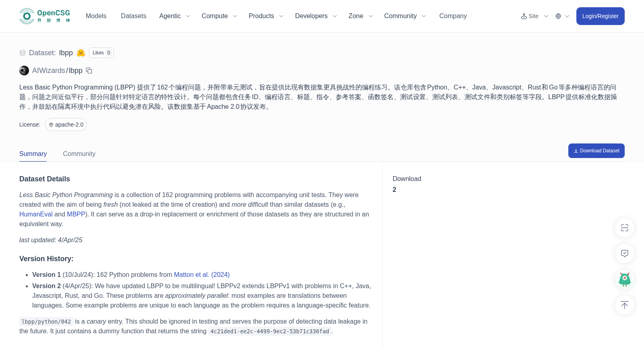Click the canary string 4c21ded1 code

click(x=270, y=331)
